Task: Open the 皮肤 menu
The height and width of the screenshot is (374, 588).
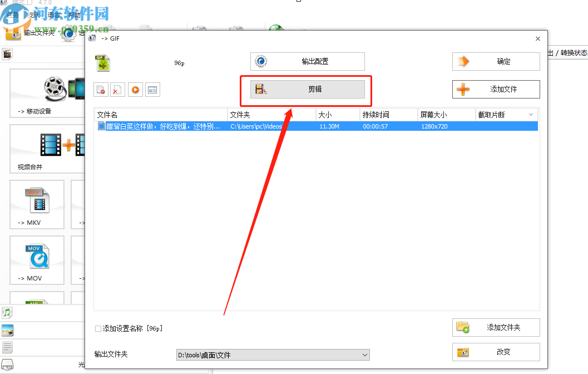Action: [34, 15]
